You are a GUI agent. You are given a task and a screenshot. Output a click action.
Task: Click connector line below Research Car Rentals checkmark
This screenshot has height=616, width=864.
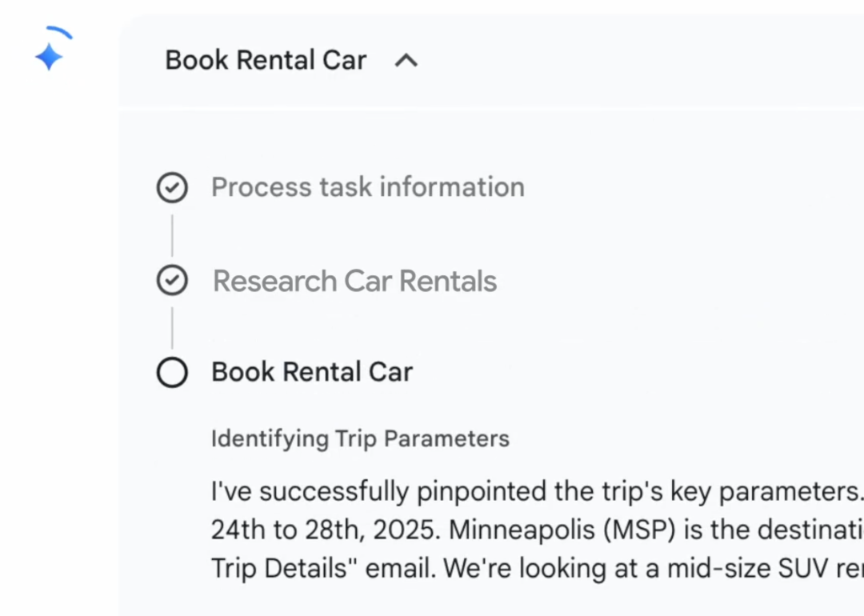[172, 327]
